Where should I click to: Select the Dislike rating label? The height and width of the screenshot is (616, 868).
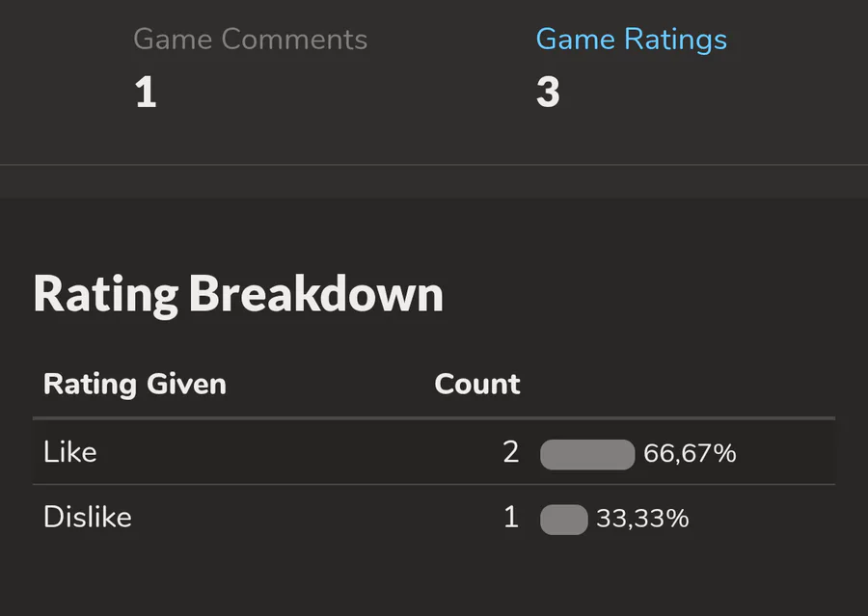(87, 517)
